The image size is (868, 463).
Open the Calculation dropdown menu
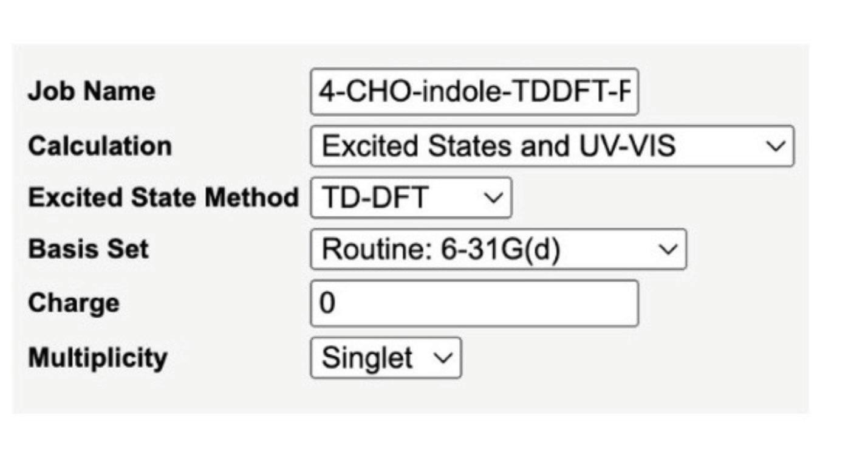tap(551, 146)
